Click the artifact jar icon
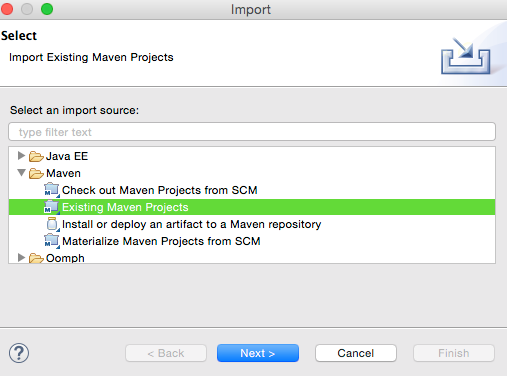The width and height of the screenshot is (507, 376). [x=52, y=224]
